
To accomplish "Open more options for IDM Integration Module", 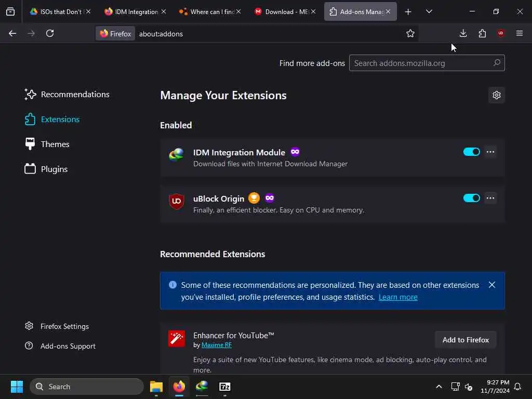I will tap(490, 152).
